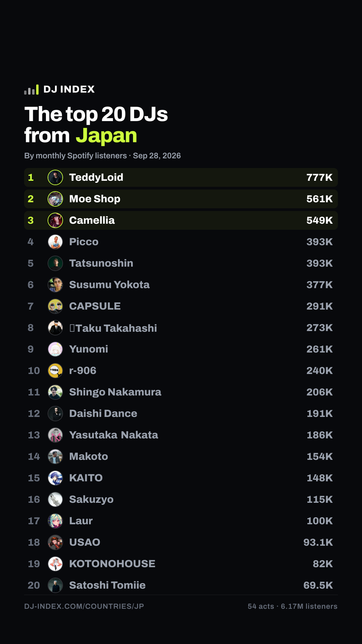Open TeddyLoid's avatar thumbnail
362x644 pixels.
click(55, 177)
